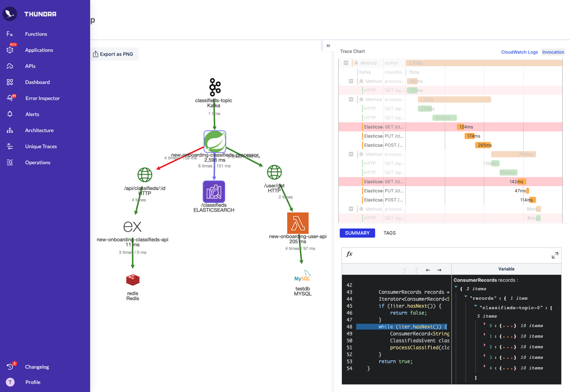Open the Invocation link
Viewport: 570px width, 392px height.
(553, 52)
